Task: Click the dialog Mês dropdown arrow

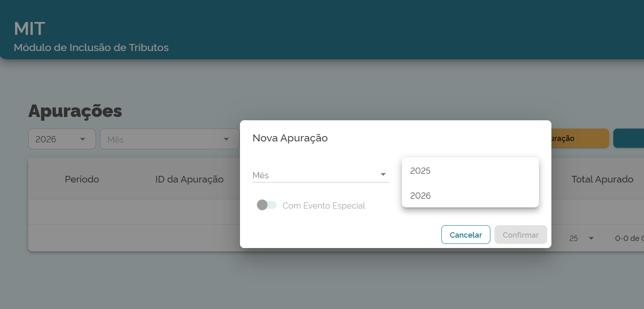Action: [x=383, y=175]
